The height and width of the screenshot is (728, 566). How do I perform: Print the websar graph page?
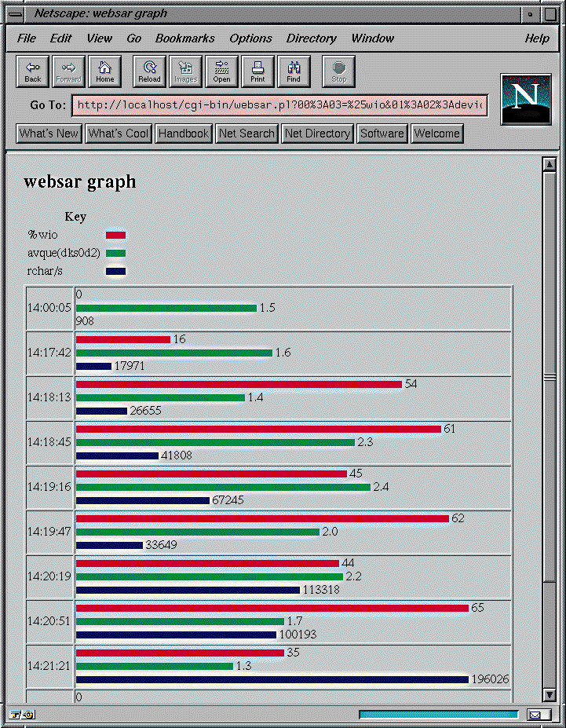[x=257, y=71]
